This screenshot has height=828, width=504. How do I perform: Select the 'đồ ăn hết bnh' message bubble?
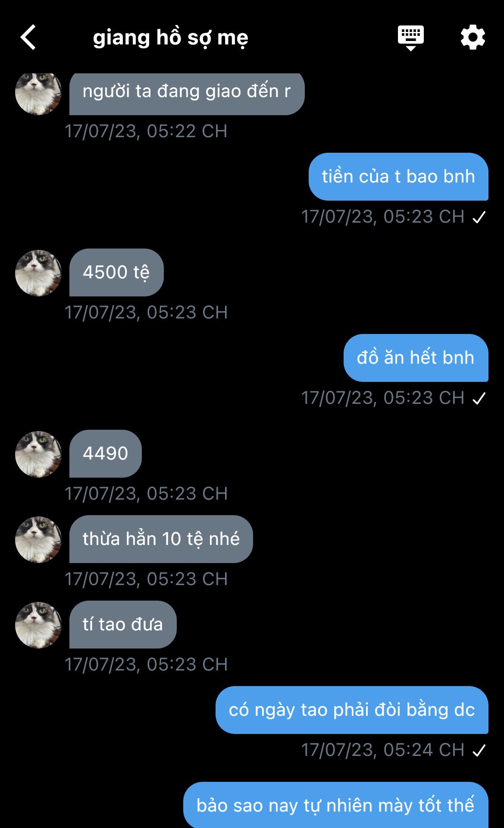[416, 358]
